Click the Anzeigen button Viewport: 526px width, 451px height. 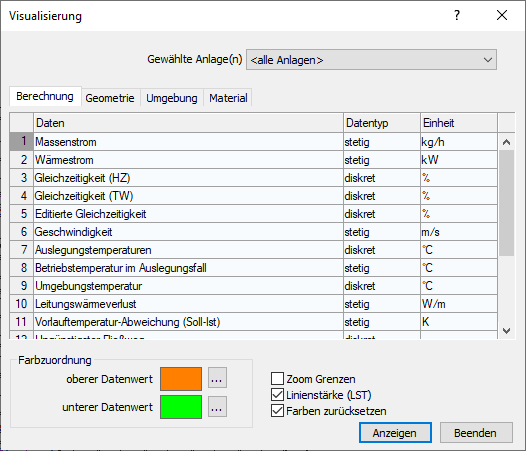coord(395,433)
